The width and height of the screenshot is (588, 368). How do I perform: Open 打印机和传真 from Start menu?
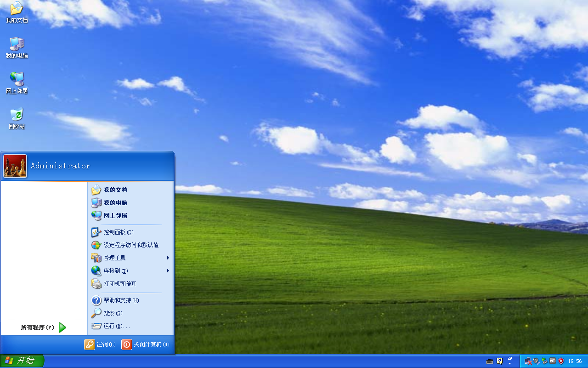(x=130, y=284)
